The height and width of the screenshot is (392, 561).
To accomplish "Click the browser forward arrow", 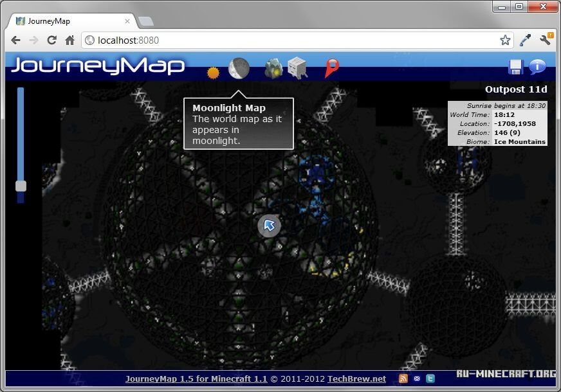I will [33, 40].
